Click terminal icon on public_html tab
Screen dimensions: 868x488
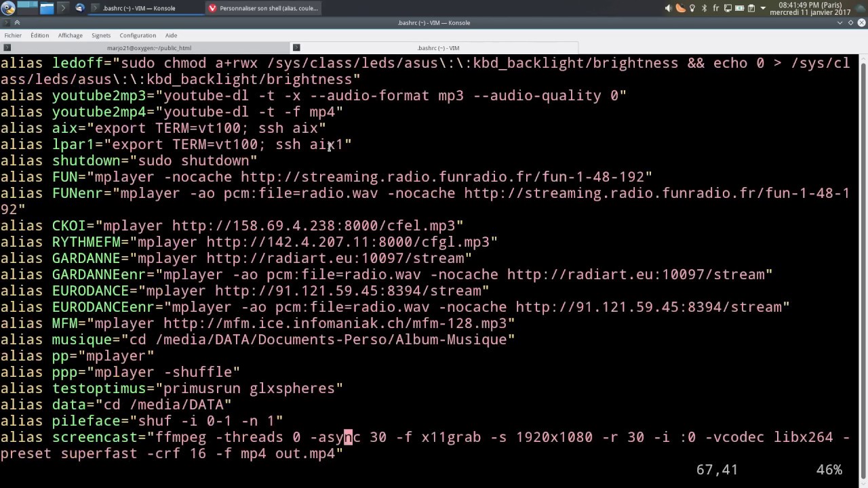point(7,47)
